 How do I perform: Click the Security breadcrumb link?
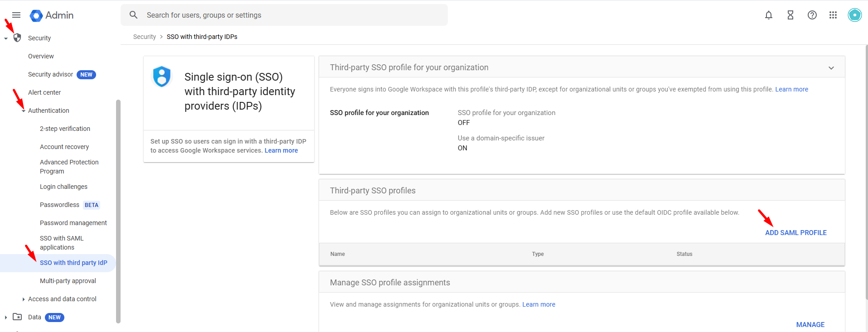tap(144, 37)
